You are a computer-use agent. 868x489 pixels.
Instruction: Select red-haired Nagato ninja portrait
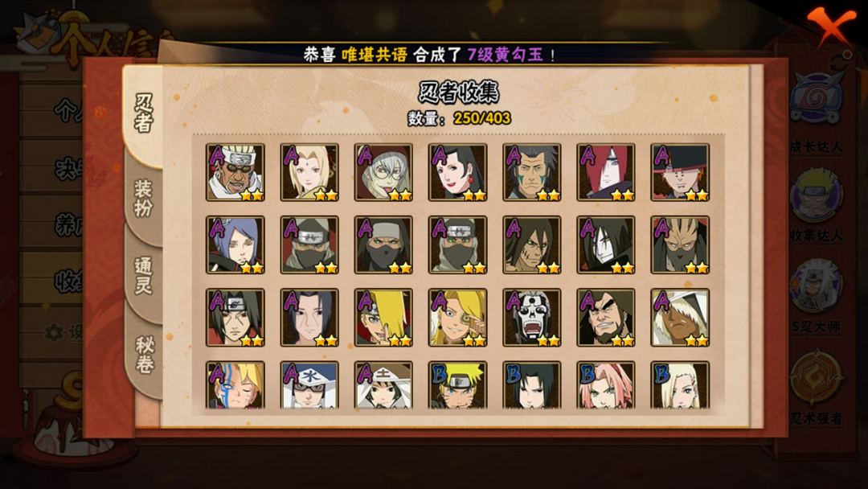coord(606,172)
